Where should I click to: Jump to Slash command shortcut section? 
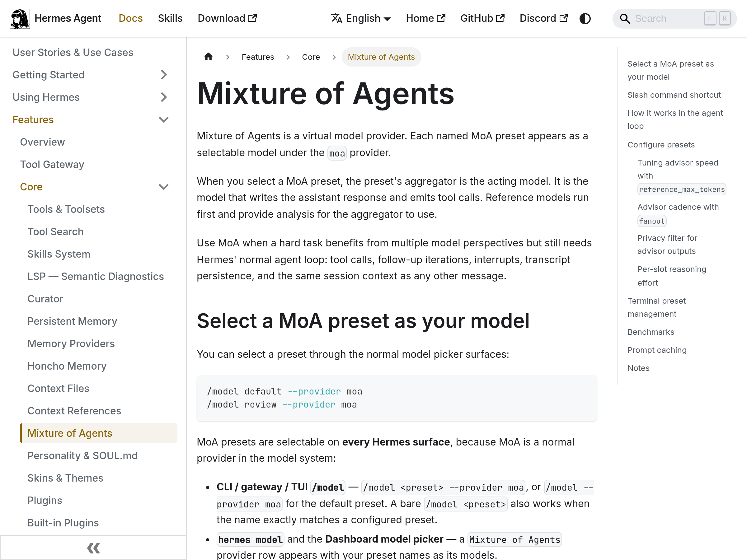[674, 95]
